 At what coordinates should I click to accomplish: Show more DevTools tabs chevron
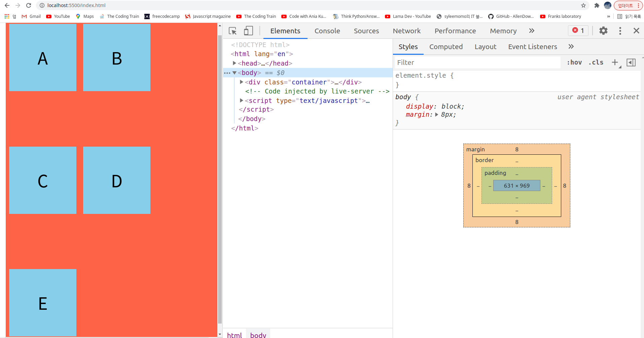click(x=532, y=31)
